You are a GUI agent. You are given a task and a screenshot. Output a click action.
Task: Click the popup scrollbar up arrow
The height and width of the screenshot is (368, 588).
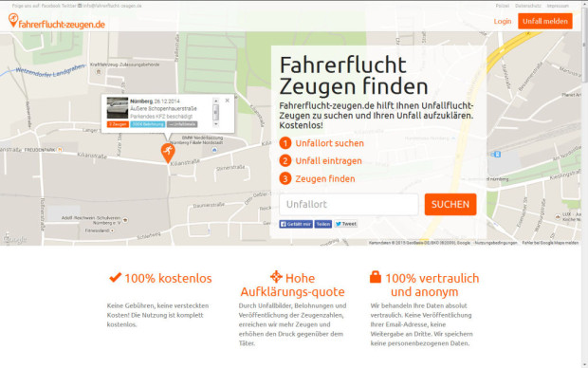(x=215, y=101)
